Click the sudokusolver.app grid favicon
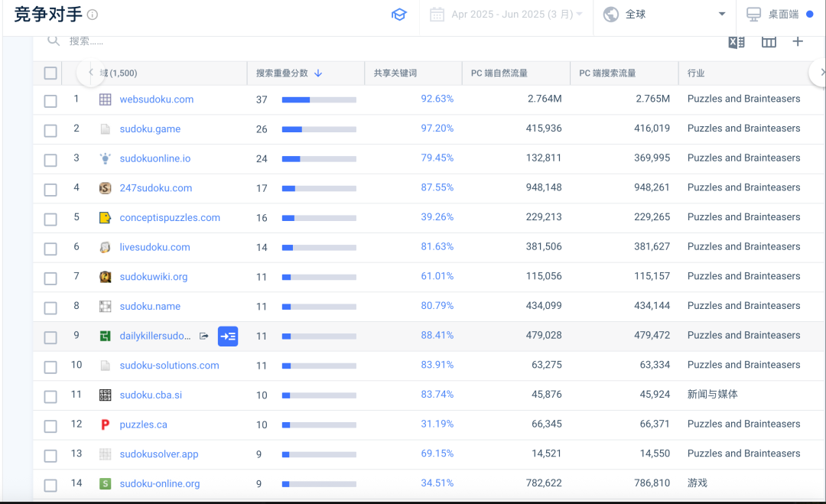 point(106,454)
